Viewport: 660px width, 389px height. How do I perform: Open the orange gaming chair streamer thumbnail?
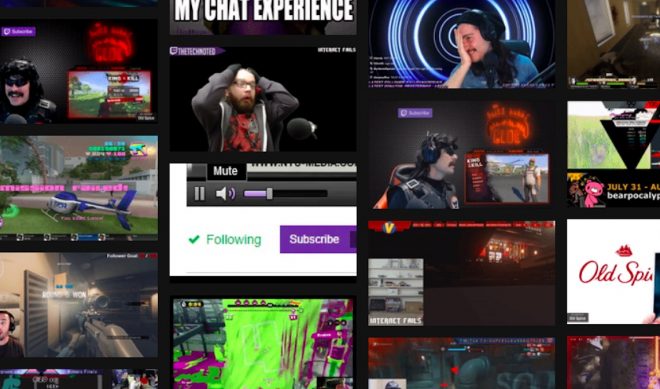click(x=461, y=155)
